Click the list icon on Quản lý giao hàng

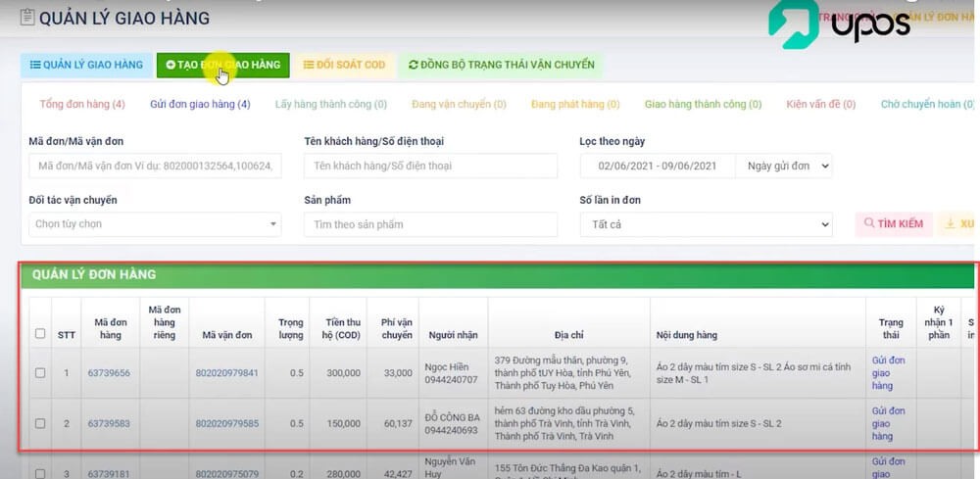coord(34,65)
